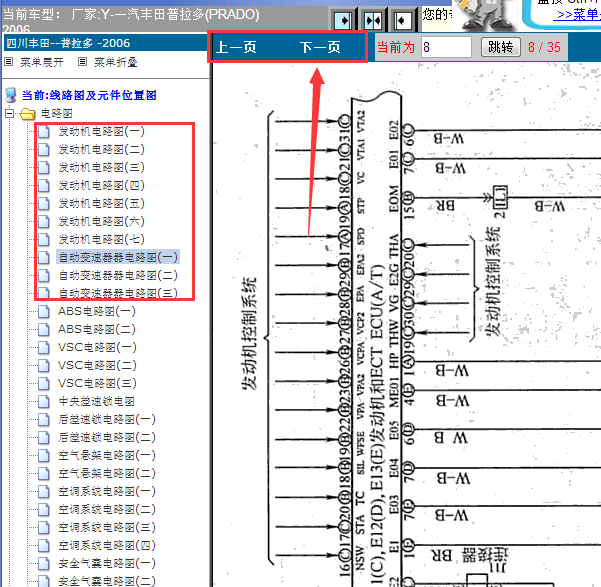This screenshot has height=587, width=601.
Task: Click the page icon beside 发动机电路图(一)
Action: pyautogui.click(x=44, y=132)
